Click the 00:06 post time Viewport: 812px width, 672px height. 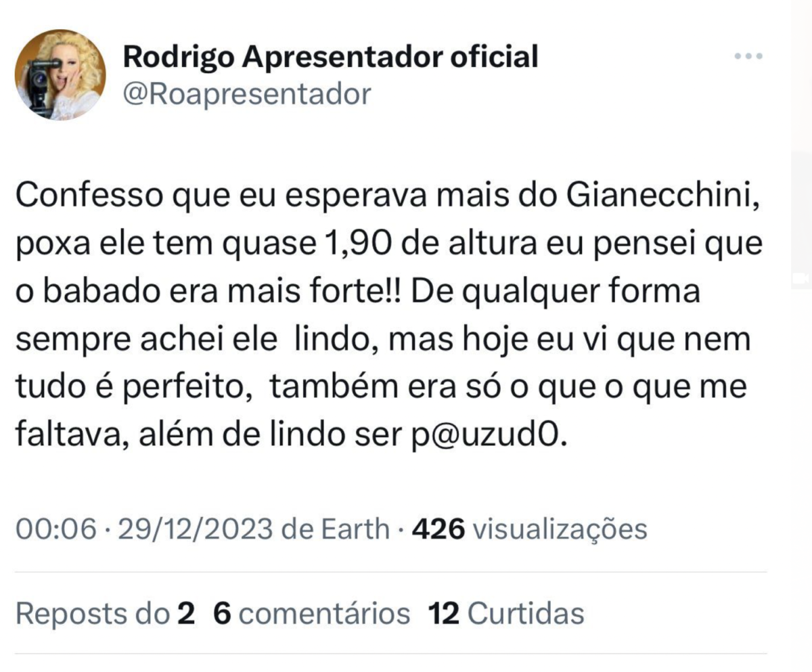click(57, 529)
